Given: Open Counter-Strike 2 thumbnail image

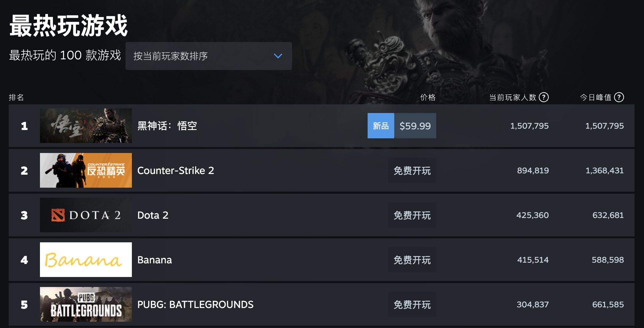Looking at the screenshot, I should coord(86,170).
